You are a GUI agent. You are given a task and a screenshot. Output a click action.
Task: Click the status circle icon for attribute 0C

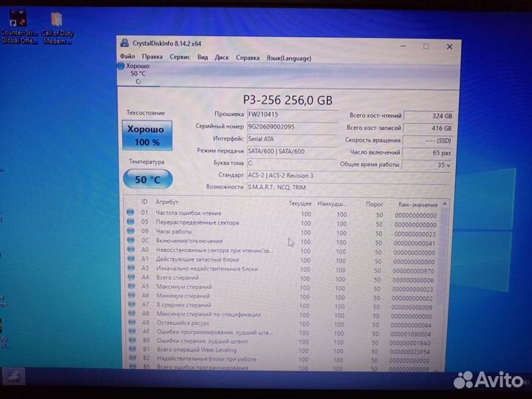[131, 240]
